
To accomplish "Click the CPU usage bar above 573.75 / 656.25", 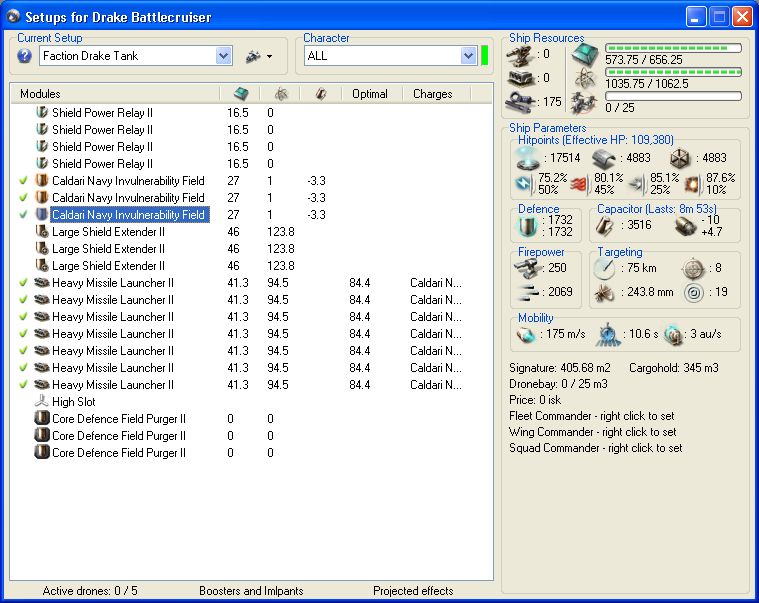I will coord(673,48).
